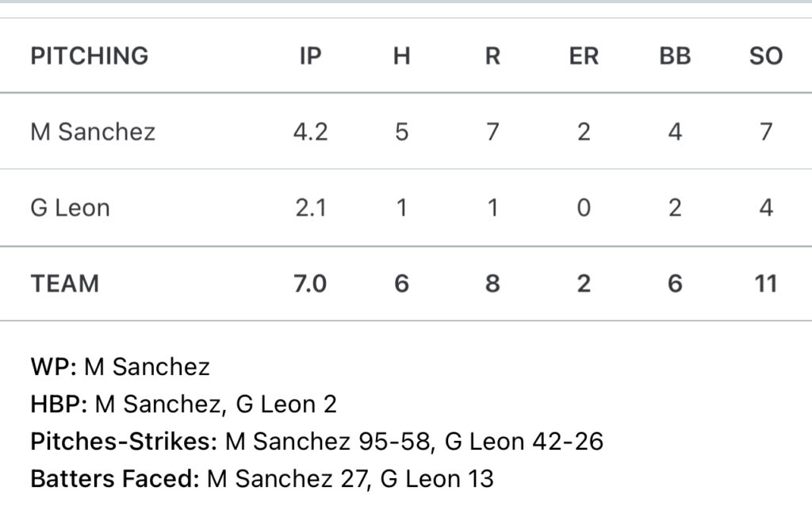
Task: Click the TEAM totals row label
Action: coord(65,284)
